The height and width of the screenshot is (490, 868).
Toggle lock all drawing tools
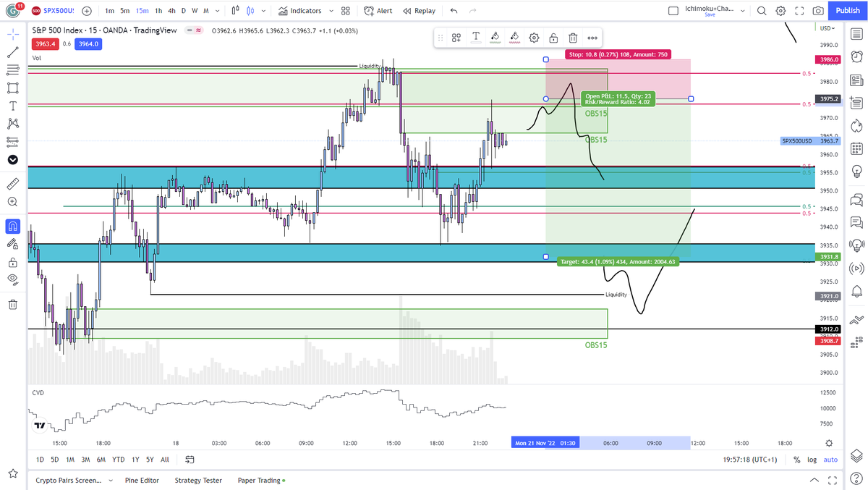[12, 261]
